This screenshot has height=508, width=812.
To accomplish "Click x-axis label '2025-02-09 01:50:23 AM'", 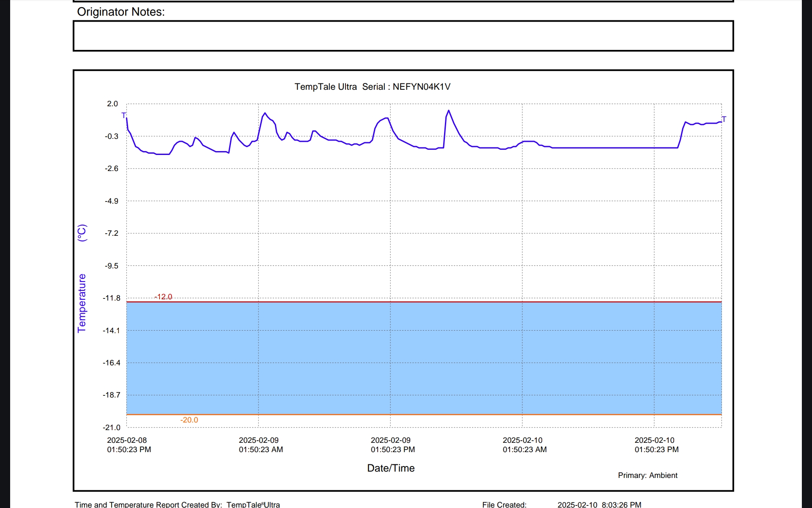I will click(261, 445).
